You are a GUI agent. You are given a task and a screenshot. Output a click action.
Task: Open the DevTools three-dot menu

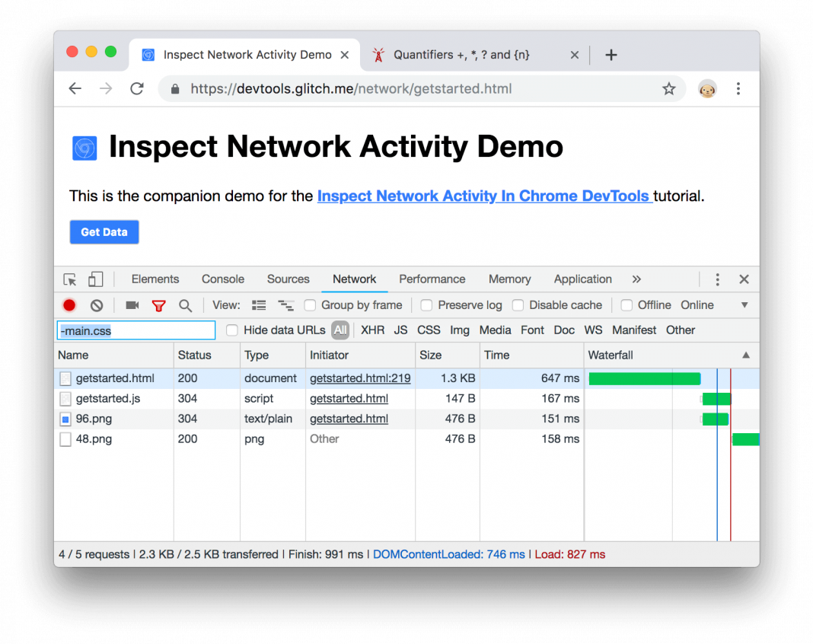(x=717, y=279)
